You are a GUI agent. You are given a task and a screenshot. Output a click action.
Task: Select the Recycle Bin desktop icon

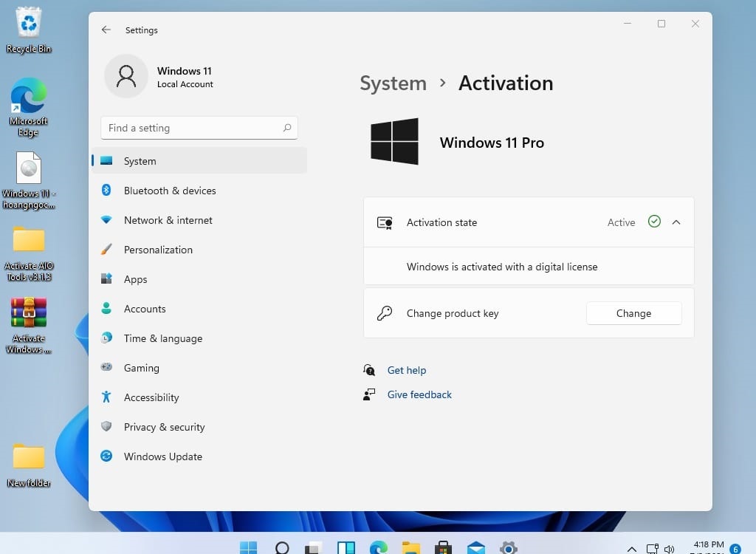tap(29, 30)
